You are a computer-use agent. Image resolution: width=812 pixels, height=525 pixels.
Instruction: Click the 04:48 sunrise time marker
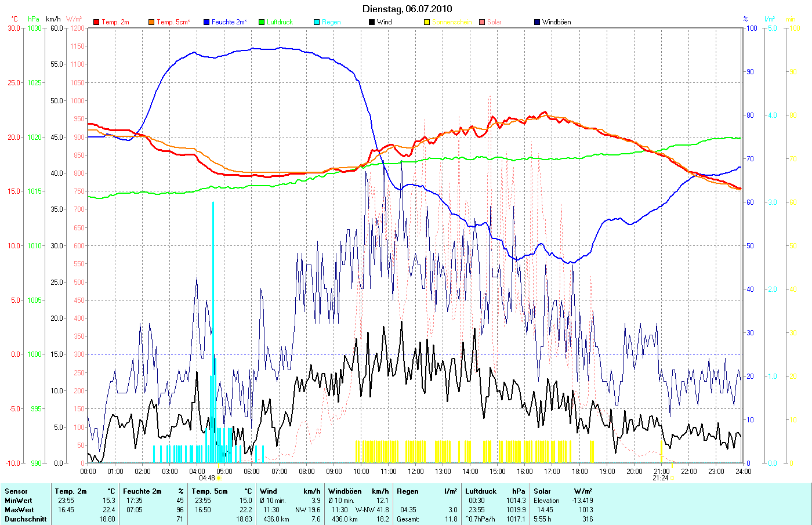point(207,479)
